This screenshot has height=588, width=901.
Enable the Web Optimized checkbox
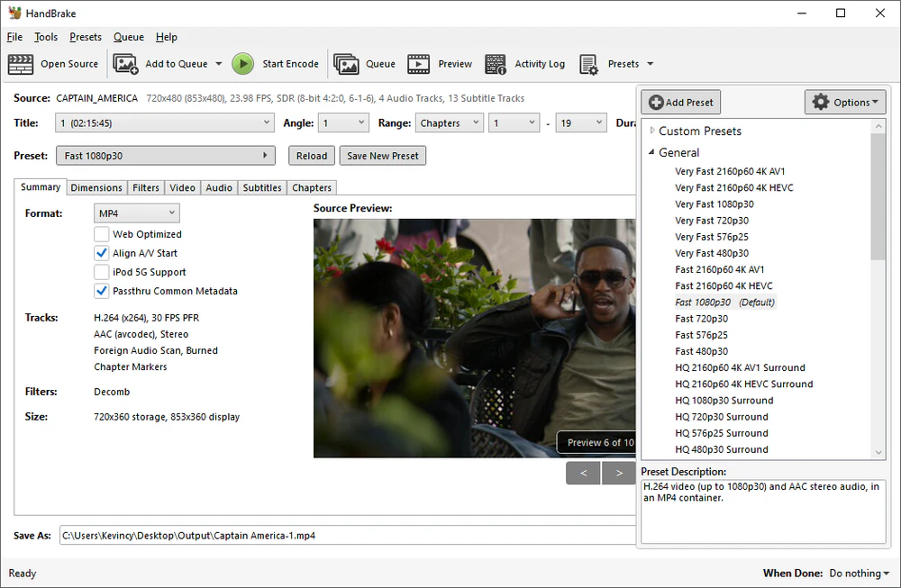point(102,234)
